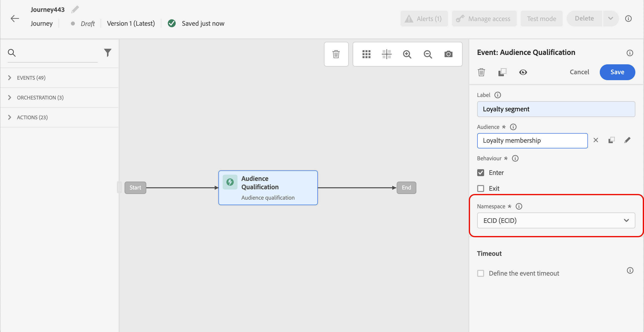Click pencil icon to edit audience
Image resolution: width=644 pixels, height=332 pixels.
pos(627,140)
